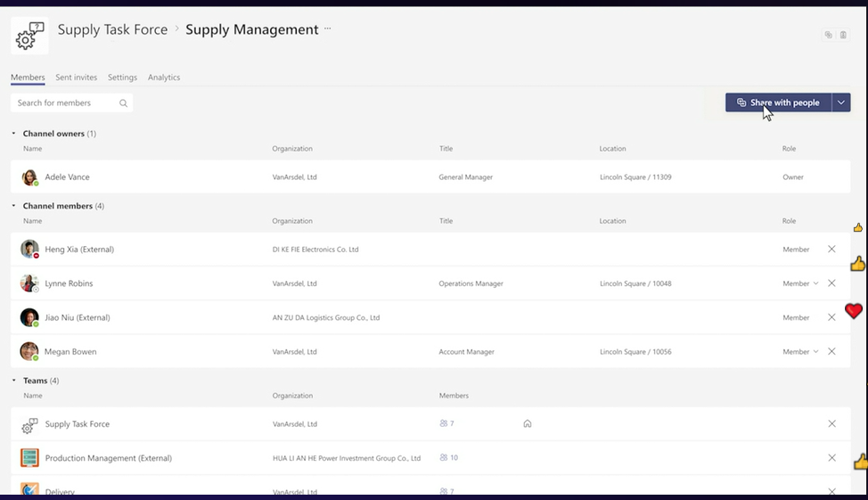Collapse the Teams section
Viewport: 868px width, 500px height.
pyautogui.click(x=14, y=381)
